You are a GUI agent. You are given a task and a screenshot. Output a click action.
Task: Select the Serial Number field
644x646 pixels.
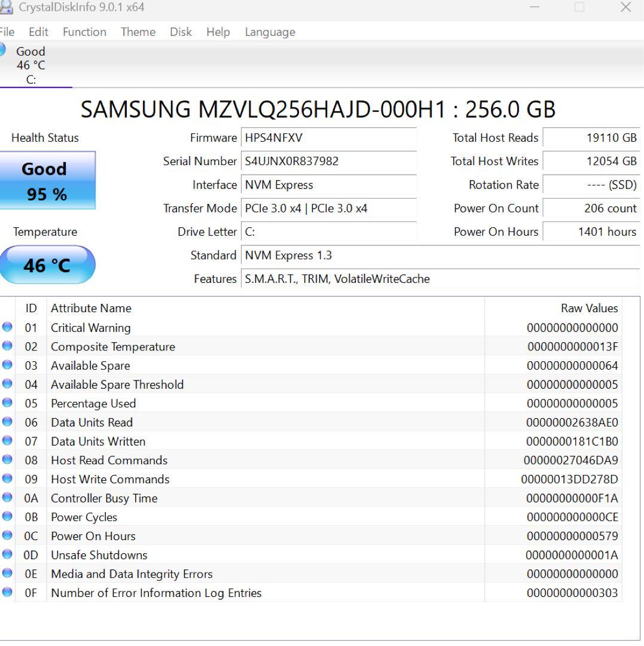(x=329, y=161)
